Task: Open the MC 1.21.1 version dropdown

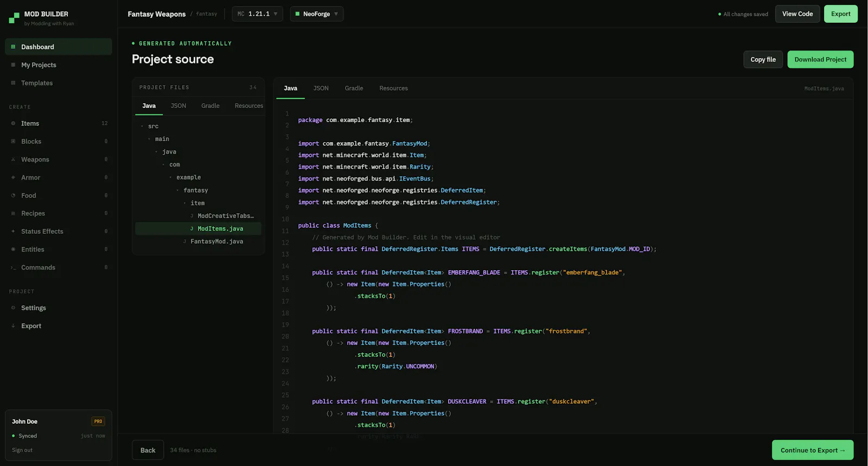Action: coord(258,14)
